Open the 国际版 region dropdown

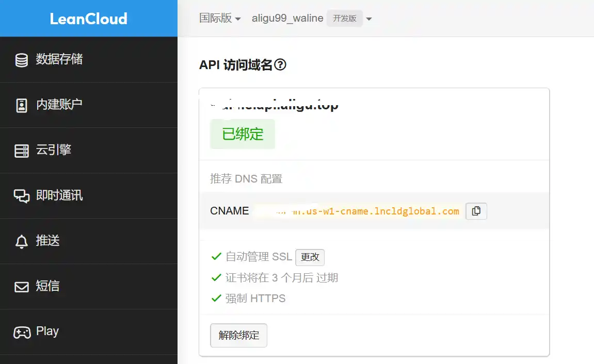point(220,19)
